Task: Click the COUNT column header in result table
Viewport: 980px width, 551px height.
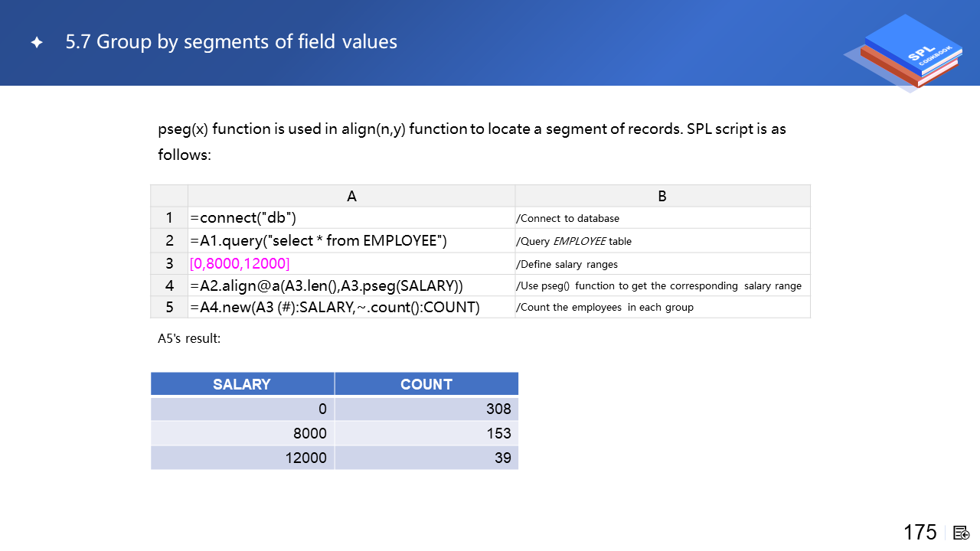Action: [x=426, y=384]
